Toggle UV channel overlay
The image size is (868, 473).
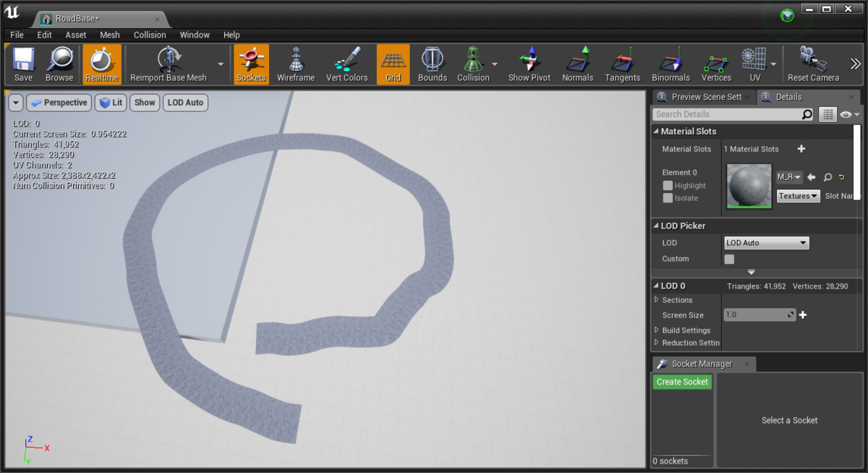(754, 64)
